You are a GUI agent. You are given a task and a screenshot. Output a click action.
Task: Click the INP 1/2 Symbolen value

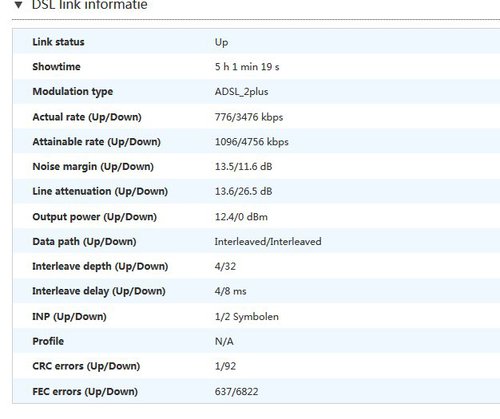coord(246,317)
